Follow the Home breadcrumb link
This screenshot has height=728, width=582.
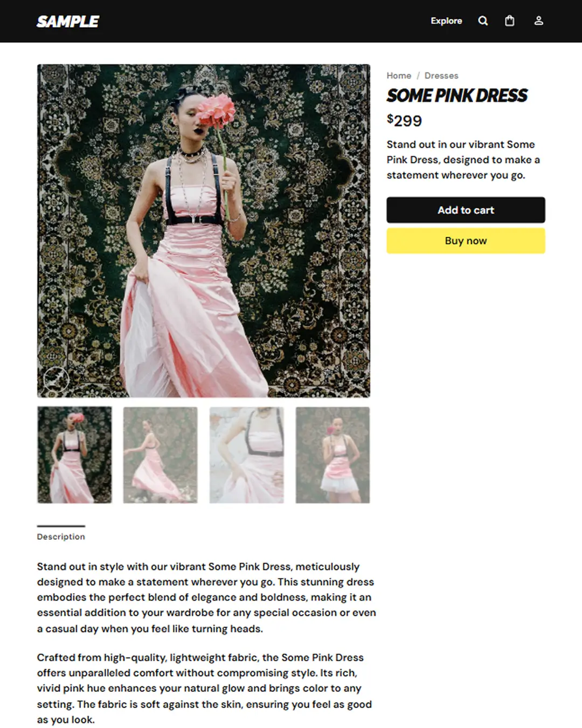pyautogui.click(x=399, y=75)
